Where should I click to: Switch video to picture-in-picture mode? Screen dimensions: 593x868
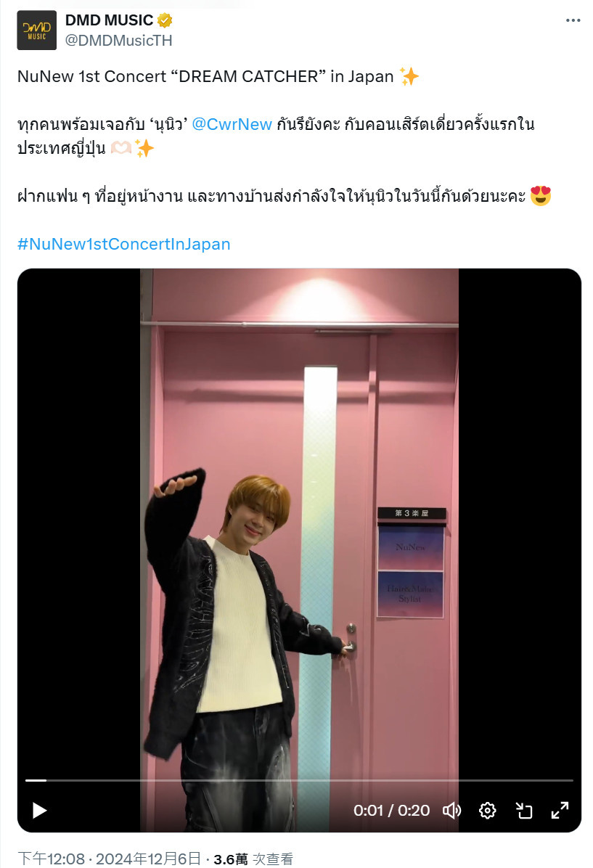(x=524, y=811)
